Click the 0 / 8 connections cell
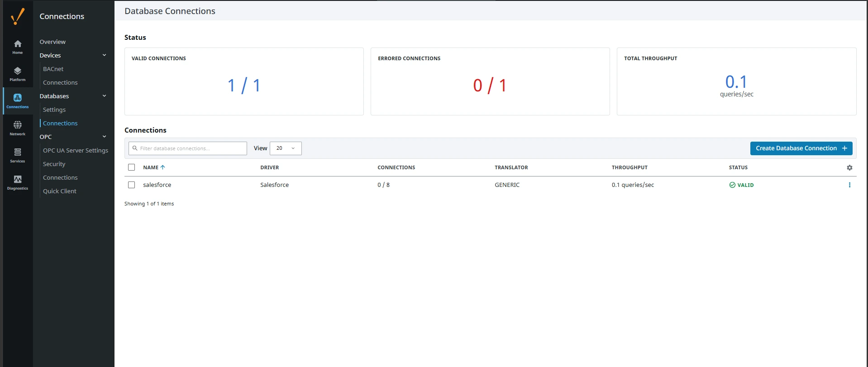This screenshot has width=868, height=367. 383,185
